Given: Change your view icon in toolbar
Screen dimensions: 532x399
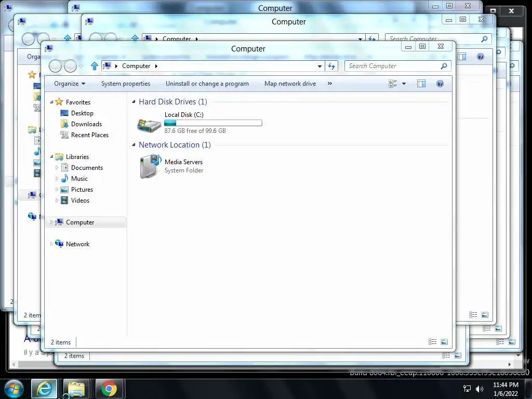Looking at the screenshot, I should 393,84.
